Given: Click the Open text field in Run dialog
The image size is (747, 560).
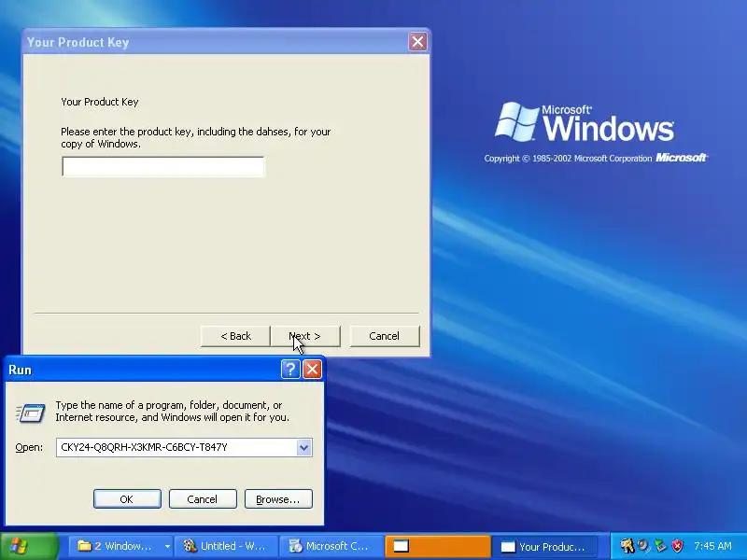Looking at the screenshot, I should click(176, 447).
